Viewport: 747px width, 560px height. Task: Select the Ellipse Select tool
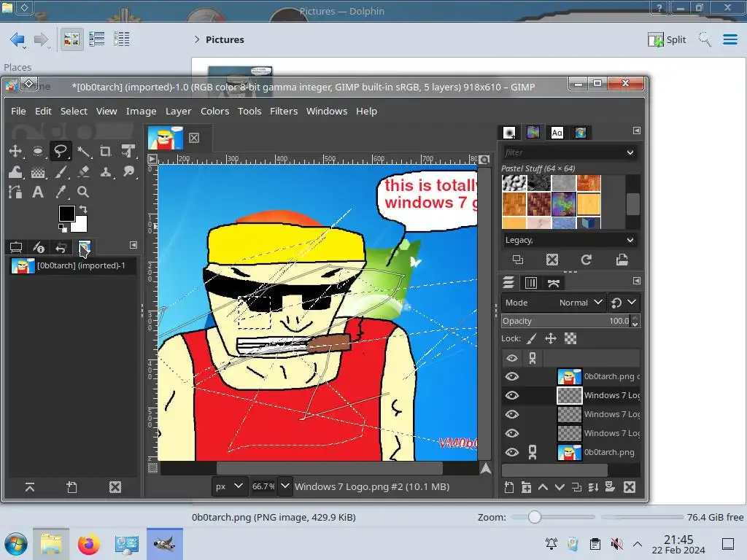(38, 152)
